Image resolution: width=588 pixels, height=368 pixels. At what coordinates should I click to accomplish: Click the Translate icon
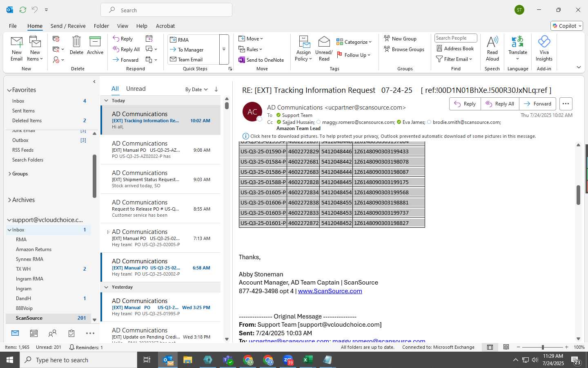click(518, 42)
